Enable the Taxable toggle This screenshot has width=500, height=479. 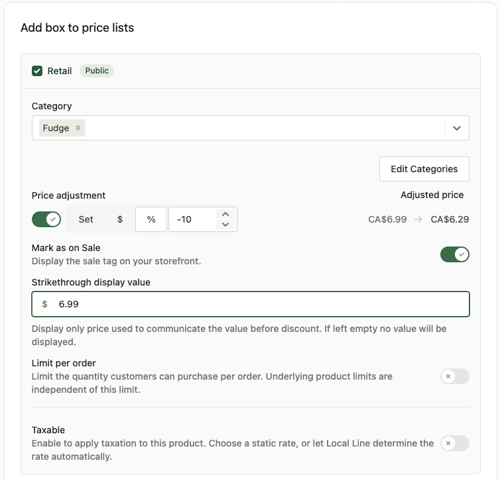455,443
